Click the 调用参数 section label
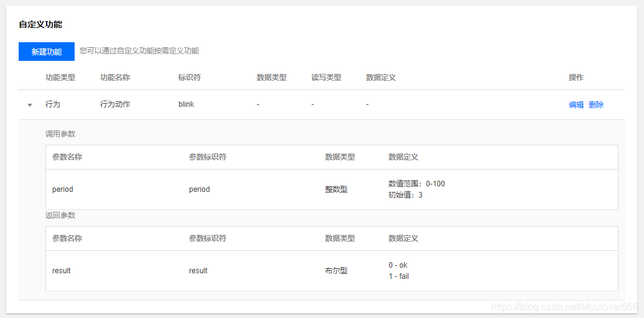The width and height of the screenshot is (644, 318). click(60, 134)
